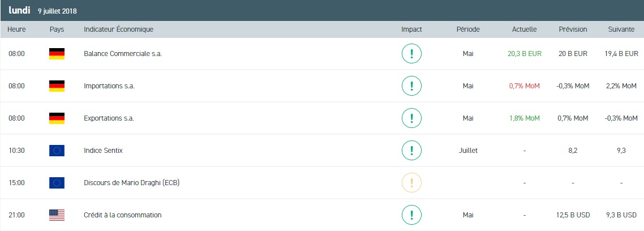Click the German flag beside Balance Commerciale
644x231 pixels.
pos(57,54)
